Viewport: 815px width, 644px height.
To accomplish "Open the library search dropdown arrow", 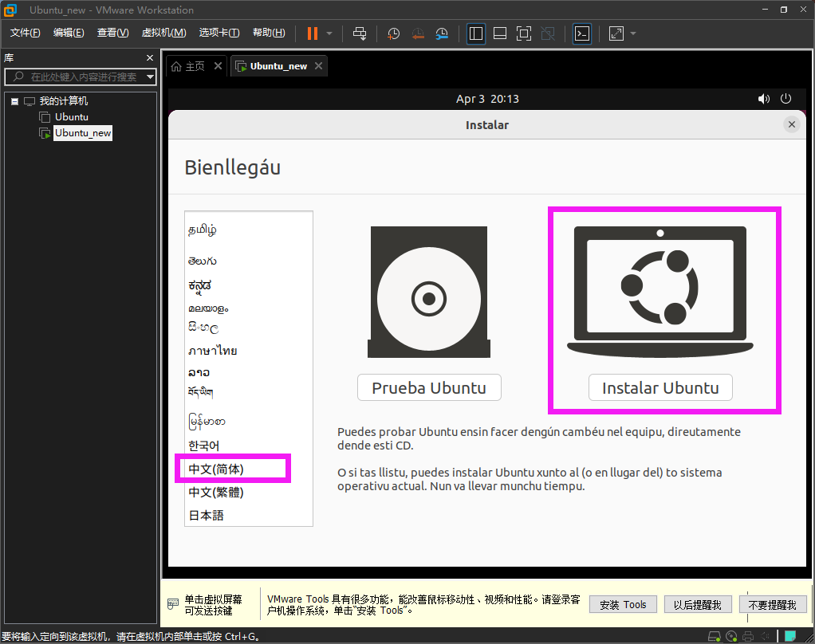I will [150, 77].
